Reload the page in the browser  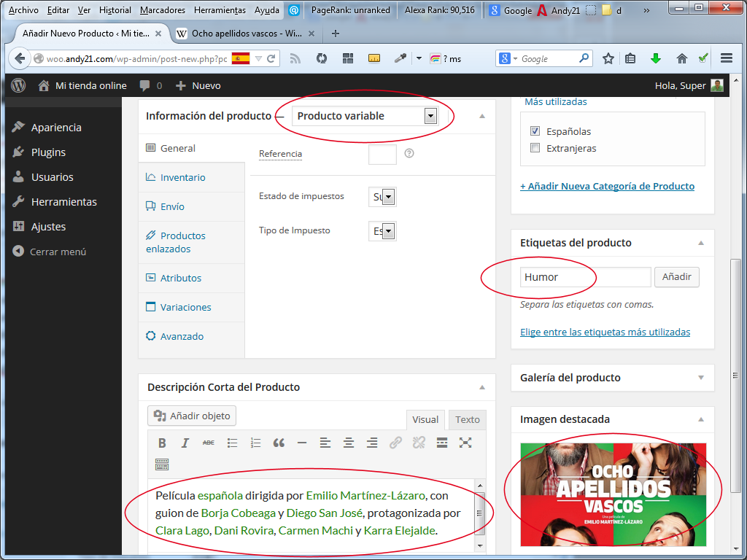coord(271,58)
